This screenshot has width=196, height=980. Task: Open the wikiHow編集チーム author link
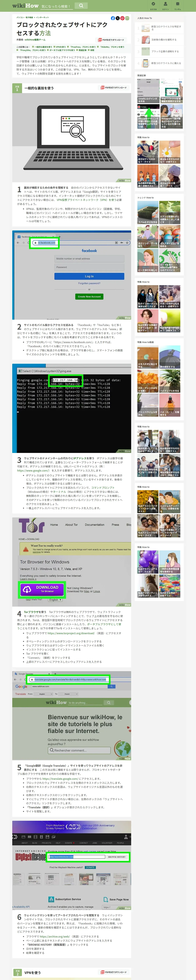click(35, 40)
